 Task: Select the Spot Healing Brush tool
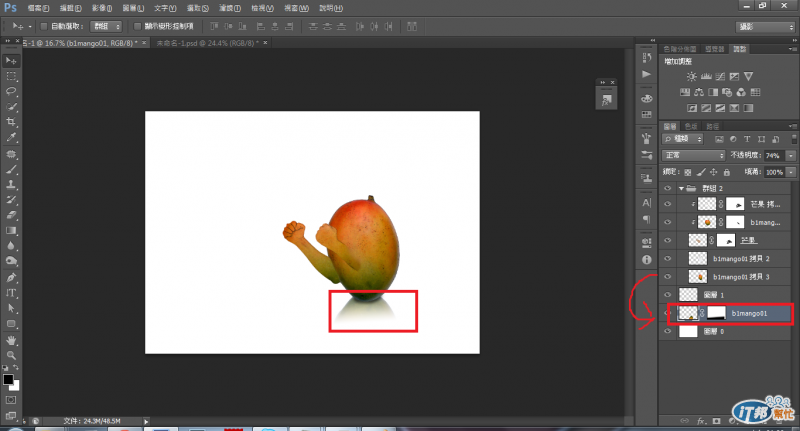pyautogui.click(x=11, y=154)
